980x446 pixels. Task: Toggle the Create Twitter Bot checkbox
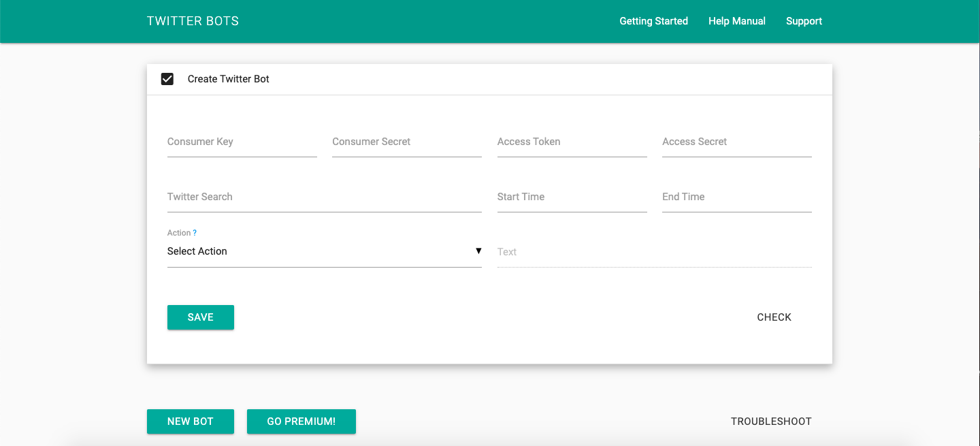[x=167, y=79]
